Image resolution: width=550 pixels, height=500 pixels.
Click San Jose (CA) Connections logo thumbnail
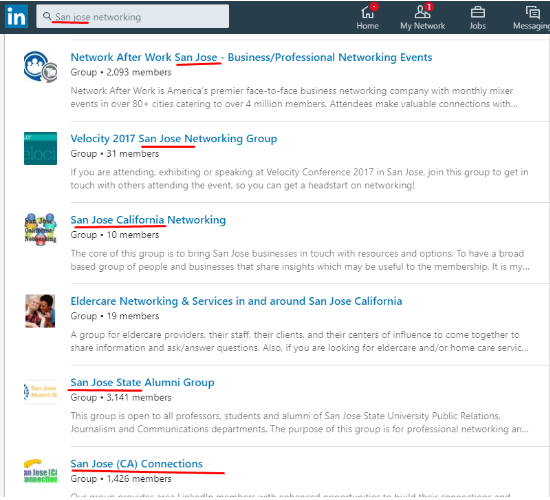40,471
